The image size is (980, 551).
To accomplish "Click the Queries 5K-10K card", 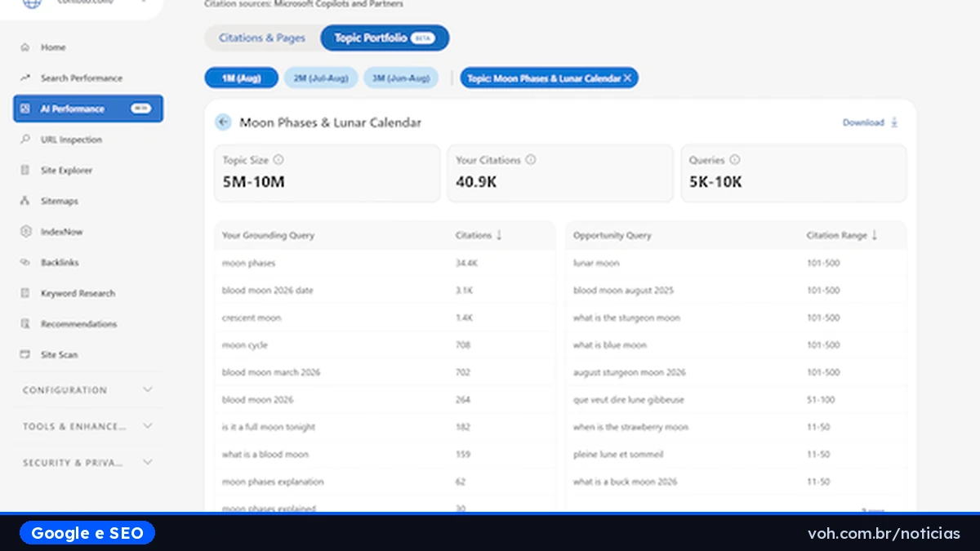I will [x=794, y=173].
